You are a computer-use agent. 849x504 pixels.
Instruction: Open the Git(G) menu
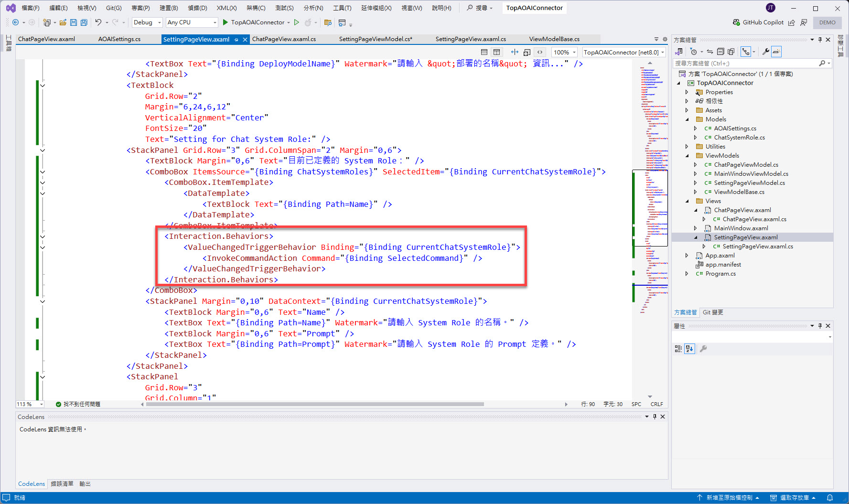(x=114, y=8)
